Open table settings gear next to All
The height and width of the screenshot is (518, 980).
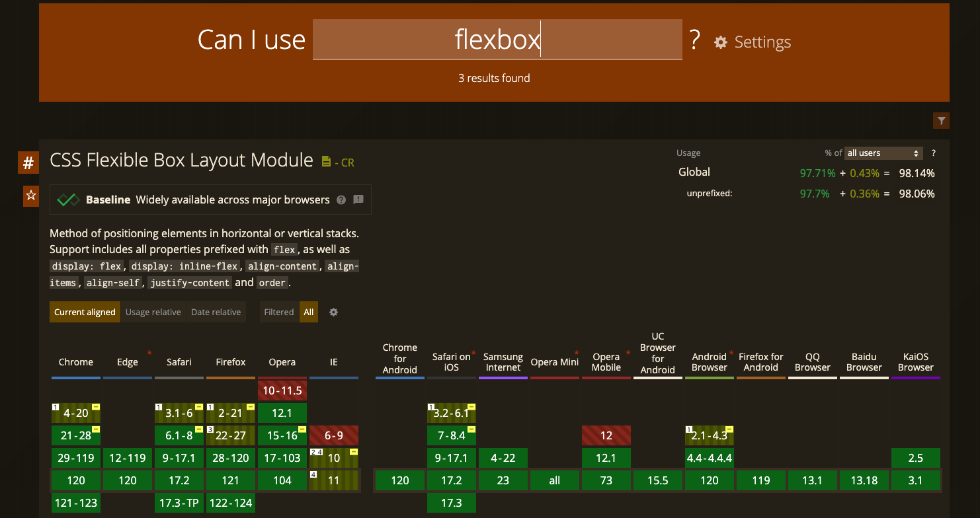coord(333,312)
